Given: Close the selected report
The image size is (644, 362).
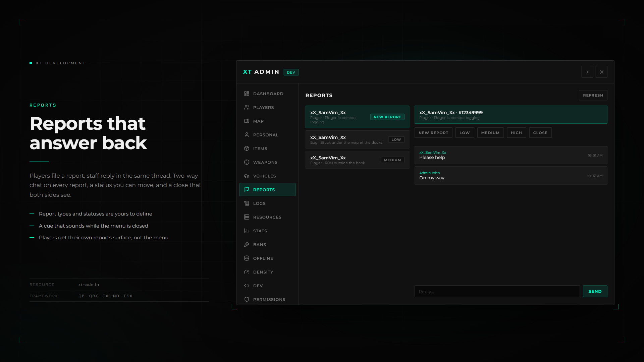Looking at the screenshot, I should click(x=540, y=133).
